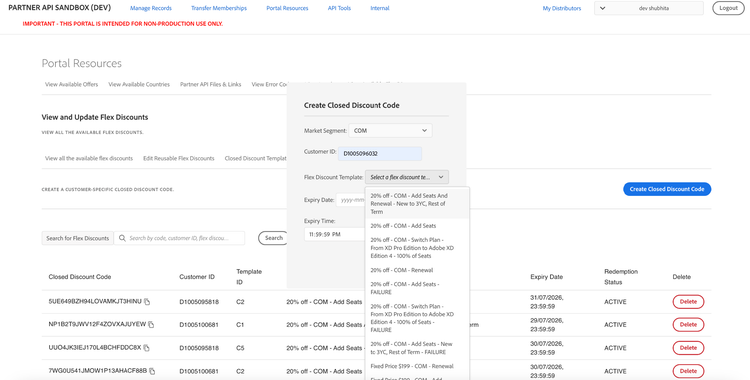Screen dimensions: 750x380
Task: Delete code 5UE649BZH94LOVAMKJT3HINU
Action: (x=688, y=302)
